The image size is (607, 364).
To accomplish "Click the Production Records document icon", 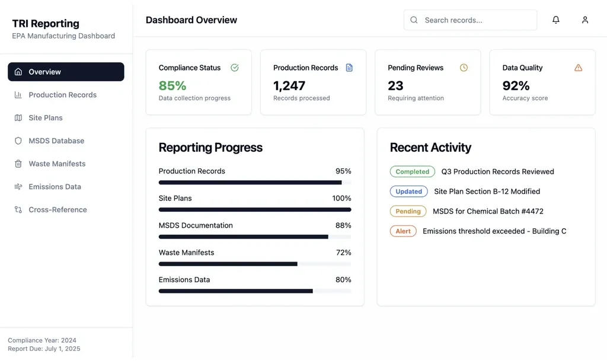I will pos(349,68).
